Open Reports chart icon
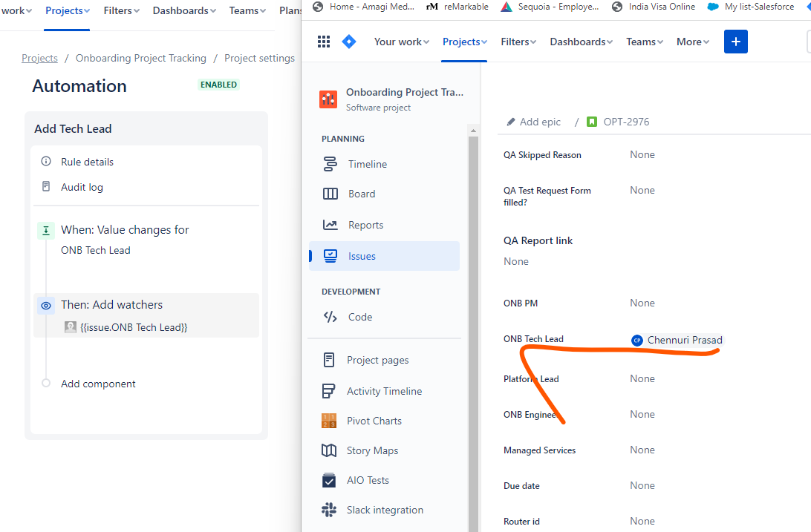 pyautogui.click(x=330, y=226)
